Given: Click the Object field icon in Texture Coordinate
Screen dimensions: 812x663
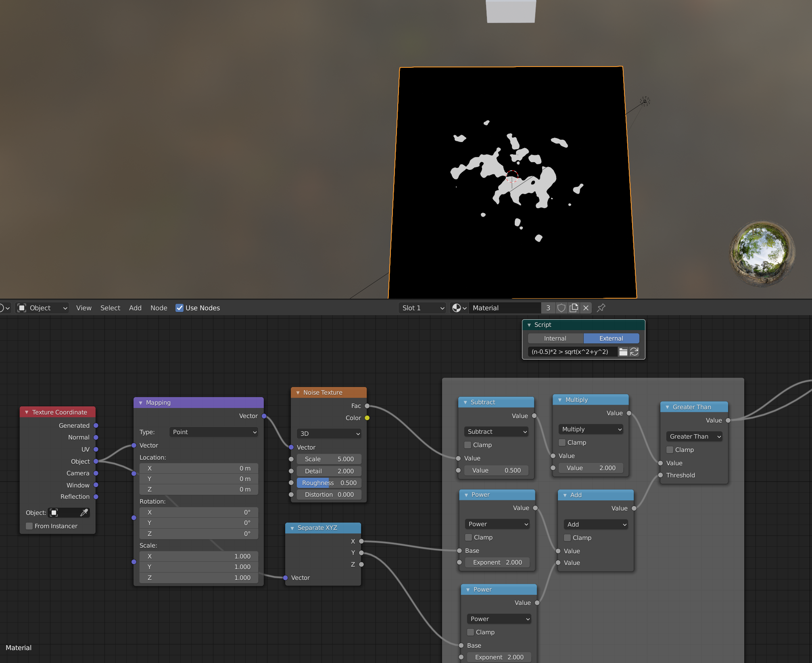Looking at the screenshot, I should point(54,512).
